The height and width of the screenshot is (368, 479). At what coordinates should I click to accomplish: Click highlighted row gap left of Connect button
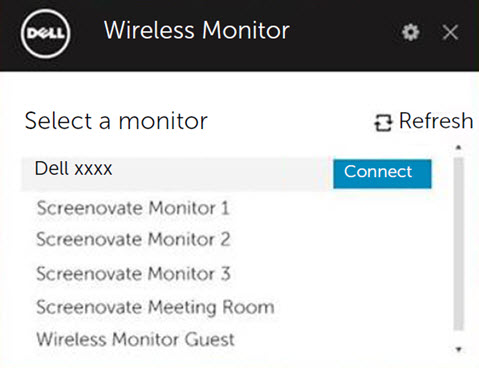[222, 174]
